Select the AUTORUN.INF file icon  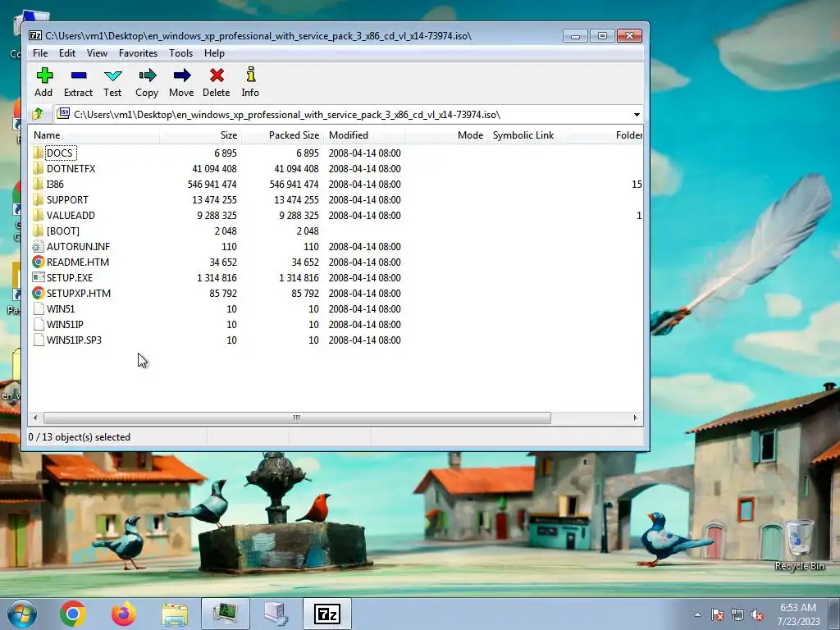[x=38, y=246]
